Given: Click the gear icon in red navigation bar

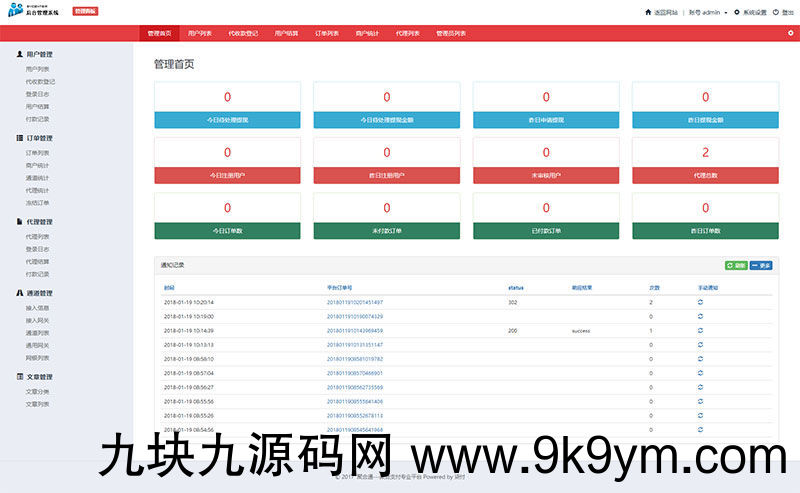Looking at the screenshot, I should tap(790, 33).
